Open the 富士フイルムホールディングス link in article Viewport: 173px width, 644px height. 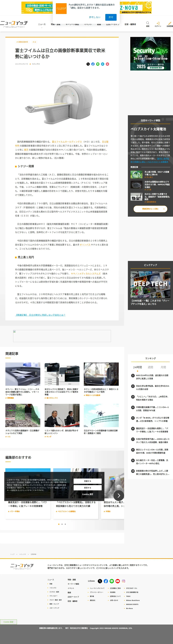67,142
